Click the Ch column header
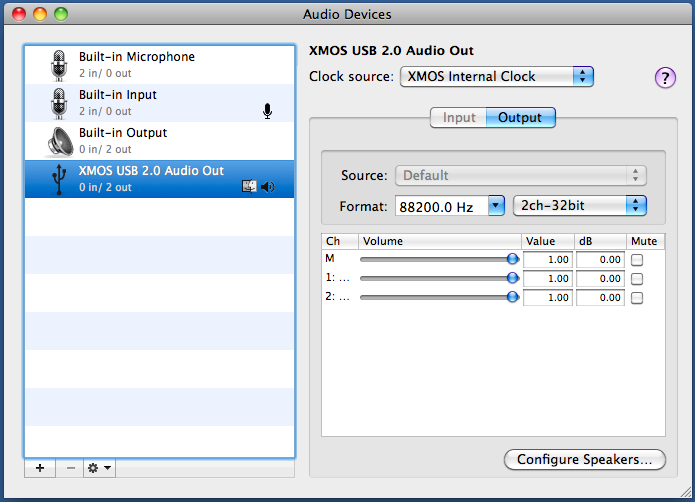Viewport: 695px width, 502px height. pyautogui.click(x=340, y=241)
